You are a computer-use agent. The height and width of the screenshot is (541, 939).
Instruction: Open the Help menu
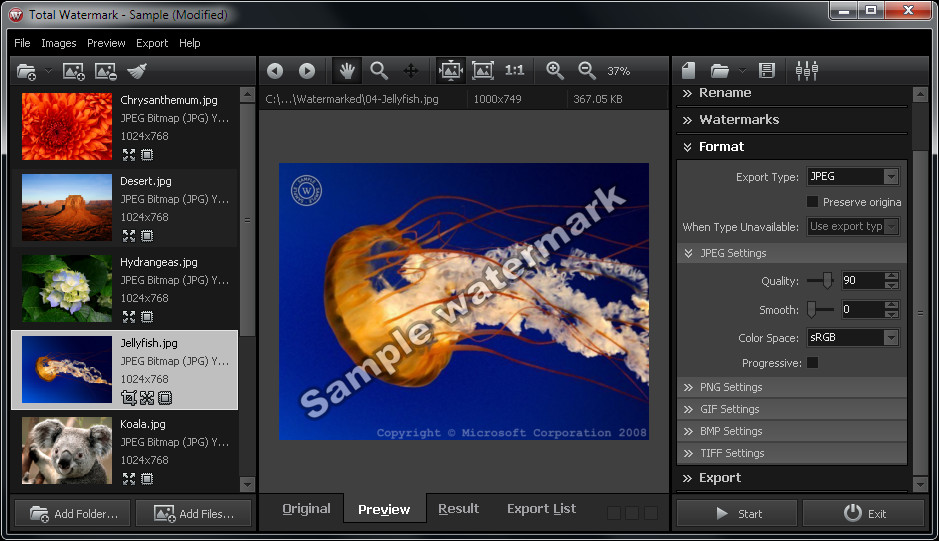[x=189, y=43]
